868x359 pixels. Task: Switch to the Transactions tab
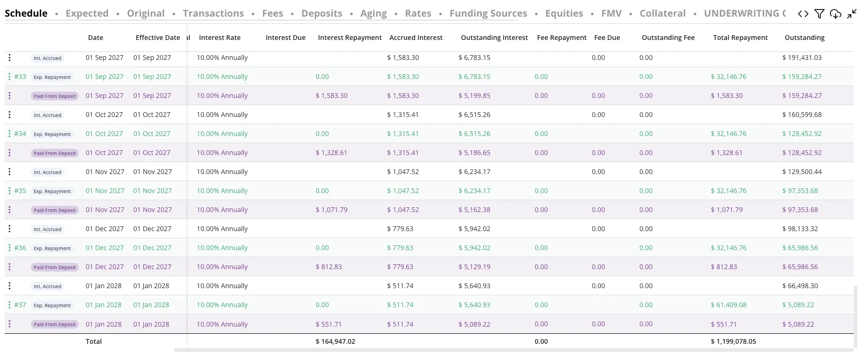click(213, 13)
